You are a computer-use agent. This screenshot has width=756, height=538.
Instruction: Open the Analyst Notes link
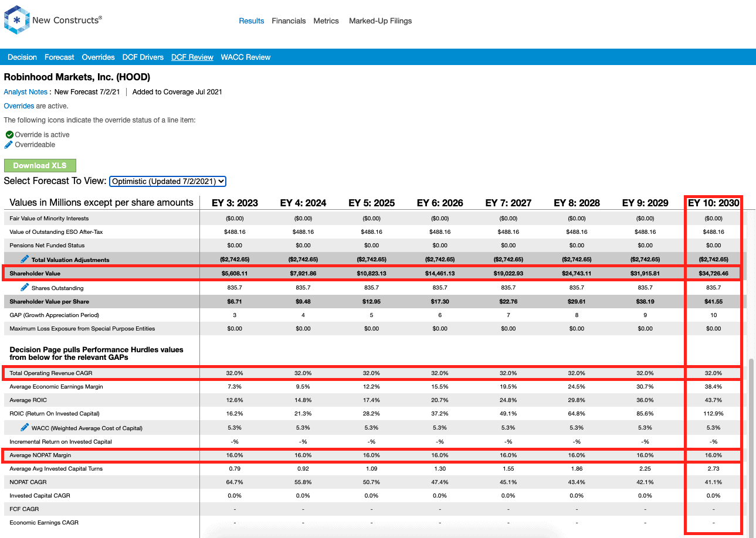click(26, 91)
